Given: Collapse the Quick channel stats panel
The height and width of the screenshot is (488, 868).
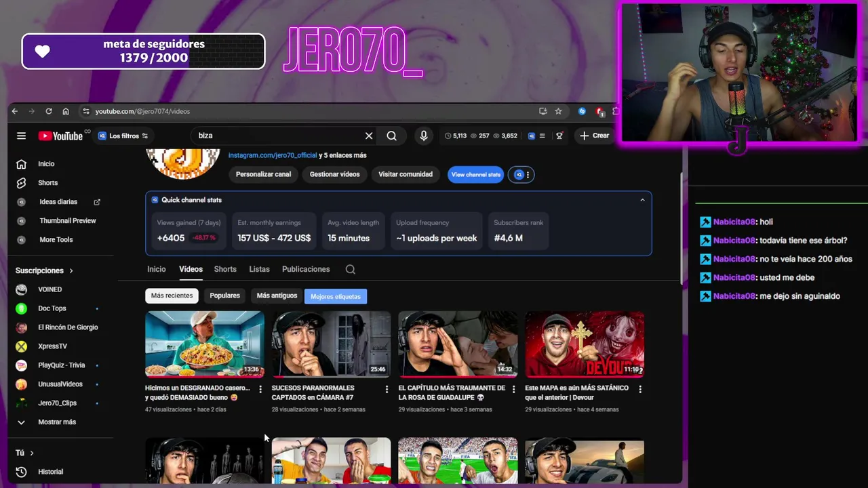Looking at the screenshot, I should (642, 200).
